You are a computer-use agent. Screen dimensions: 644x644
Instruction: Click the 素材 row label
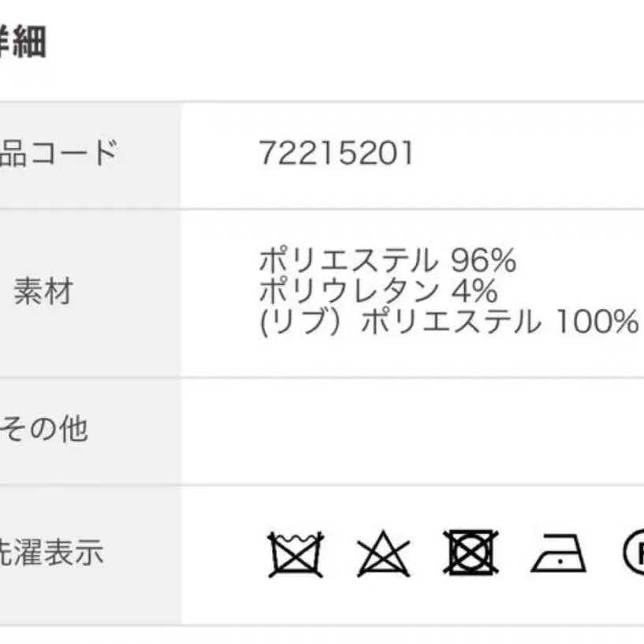pyautogui.click(x=43, y=291)
